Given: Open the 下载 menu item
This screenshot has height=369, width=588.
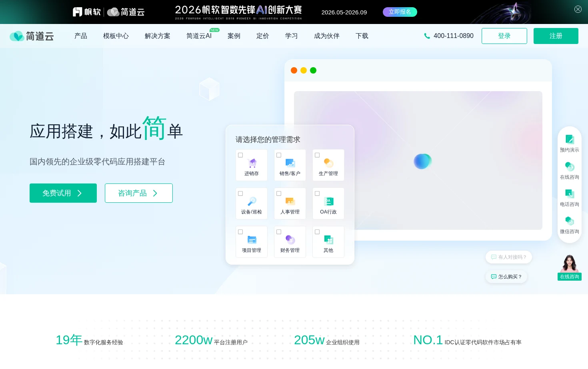Looking at the screenshot, I should coord(362,36).
